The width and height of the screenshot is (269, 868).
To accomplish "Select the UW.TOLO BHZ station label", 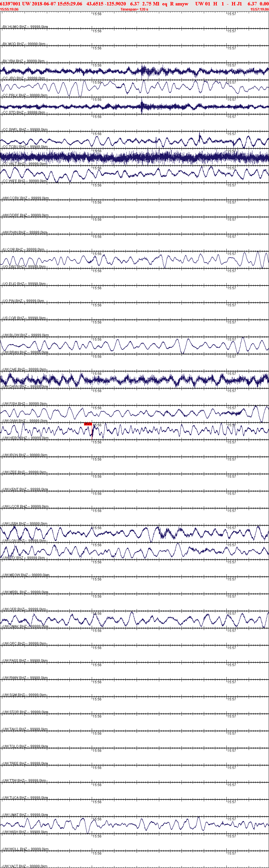I will [25, 746].
